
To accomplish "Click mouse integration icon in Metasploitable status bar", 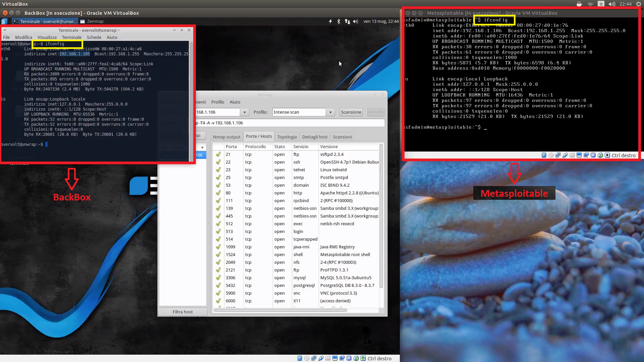I will tap(600, 155).
